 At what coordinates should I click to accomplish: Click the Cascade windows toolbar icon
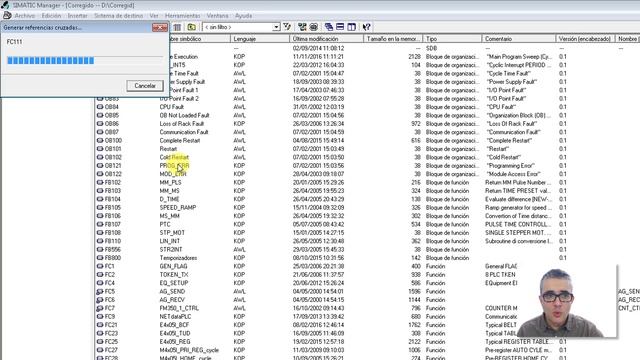[x=329, y=27]
